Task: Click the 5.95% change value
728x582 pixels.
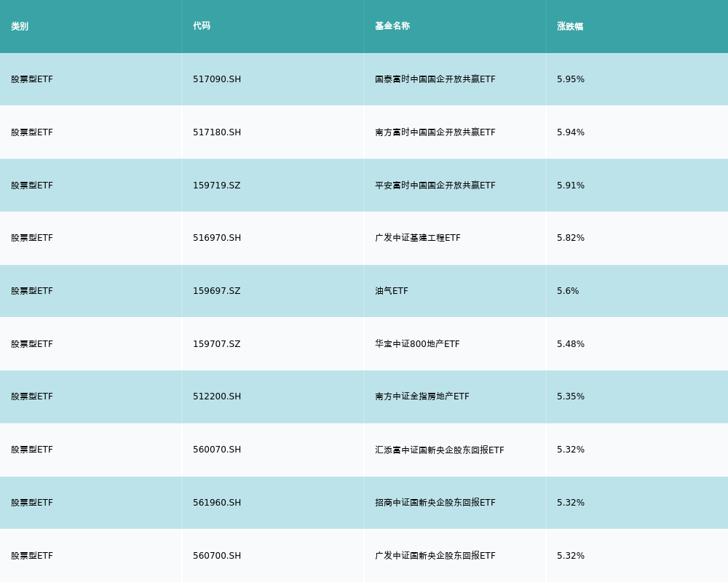Action: [571, 79]
